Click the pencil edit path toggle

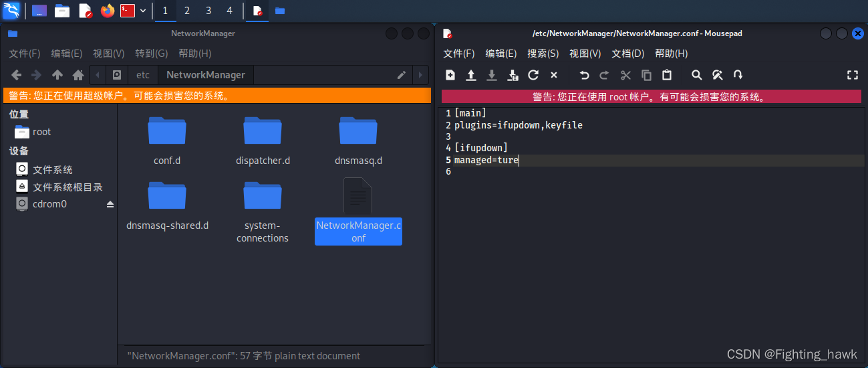tap(402, 75)
